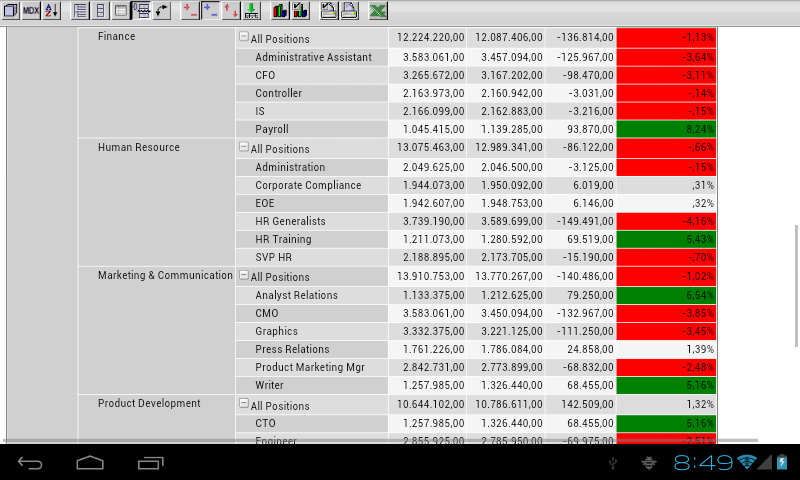The width and height of the screenshot is (800, 480).
Task: Click the Analyst Relations position label
Action: tap(296, 295)
